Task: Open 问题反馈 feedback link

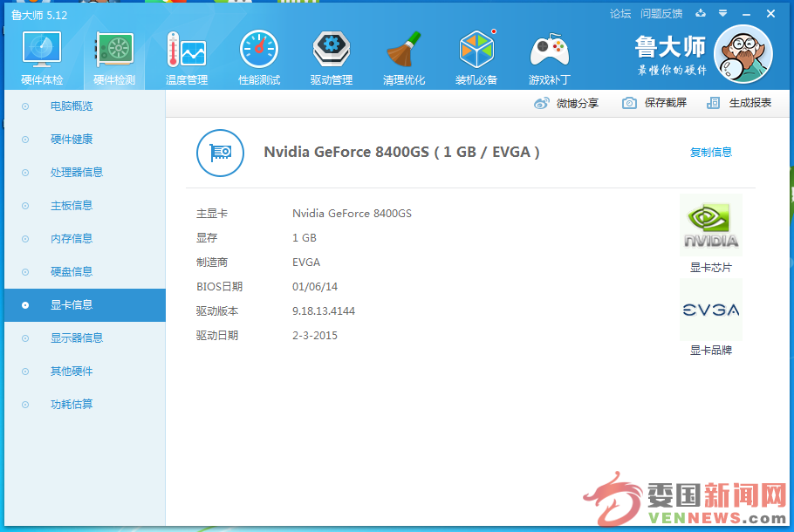Action: [661, 14]
